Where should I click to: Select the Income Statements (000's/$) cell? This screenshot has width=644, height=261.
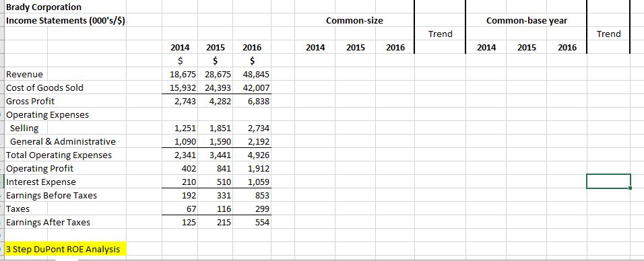pyautogui.click(x=65, y=21)
